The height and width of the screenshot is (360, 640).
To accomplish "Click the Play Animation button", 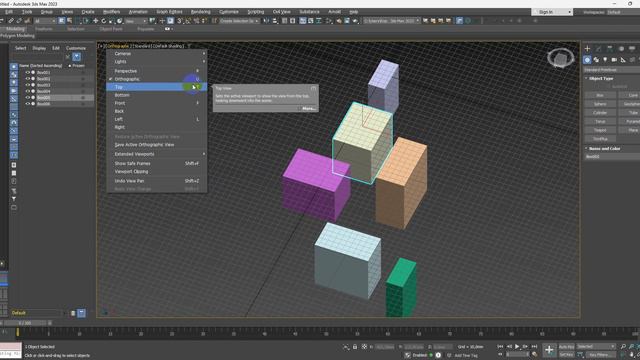I will (x=517, y=347).
